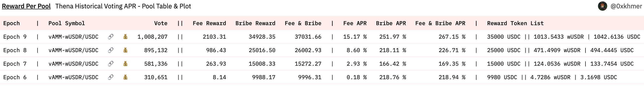Click the Reward Token List column header
The height and width of the screenshot is (88, 644).
(x=515, y=23)
